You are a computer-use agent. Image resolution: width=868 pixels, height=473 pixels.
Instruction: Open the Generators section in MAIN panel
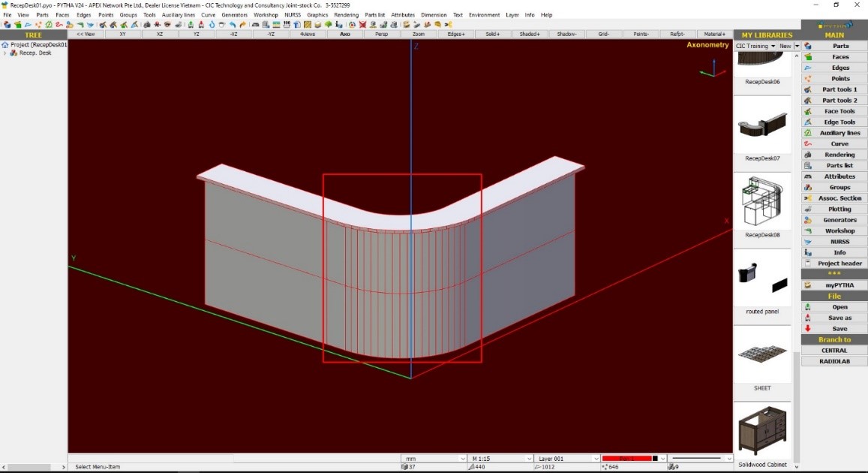click(839, 220)
